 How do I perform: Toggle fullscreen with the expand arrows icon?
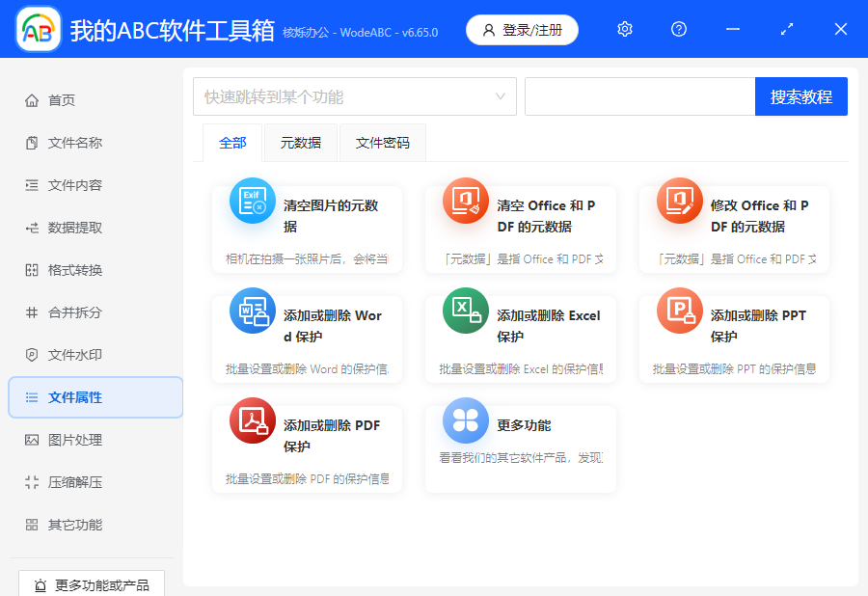[787, 29]
